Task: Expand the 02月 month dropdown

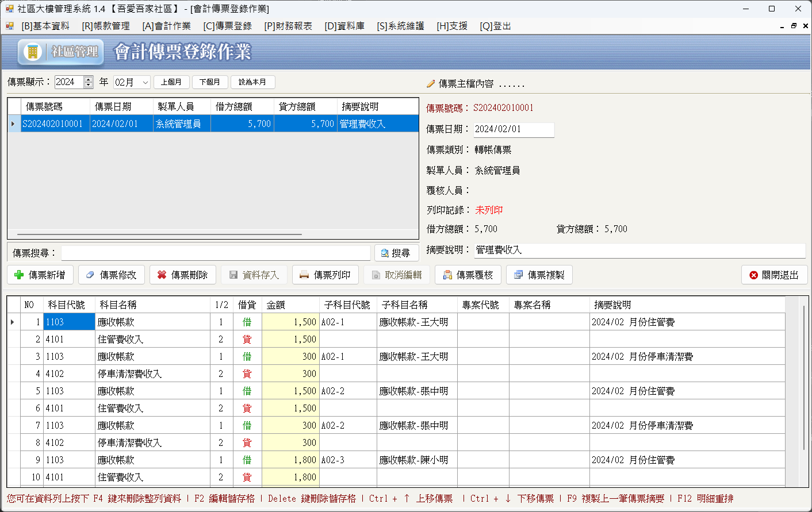Action: pos(145,83)
